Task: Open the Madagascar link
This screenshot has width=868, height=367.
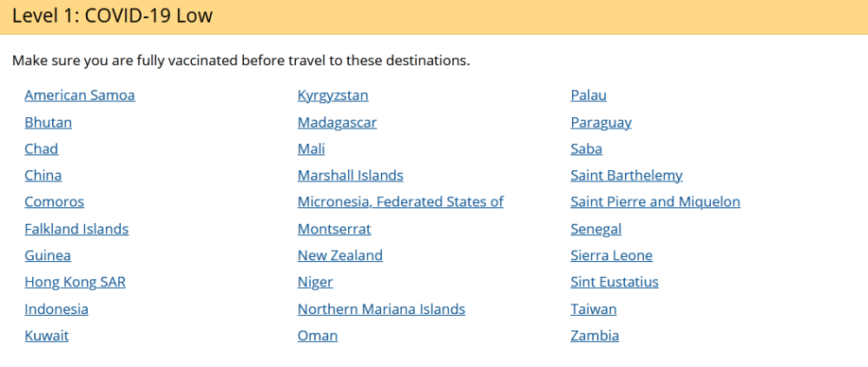Action: pos(337,122)
